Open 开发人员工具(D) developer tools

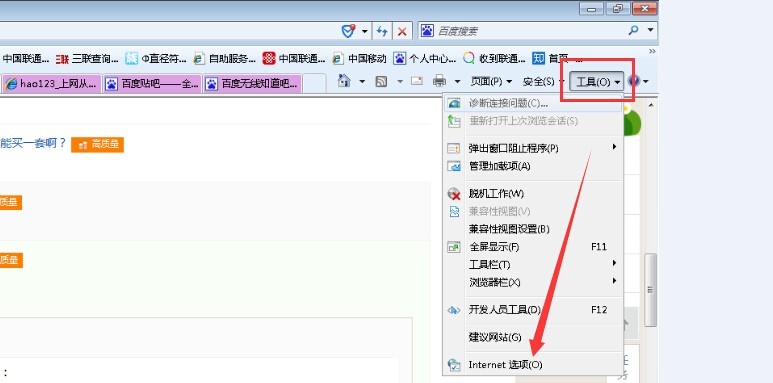(x=533, y=310)
